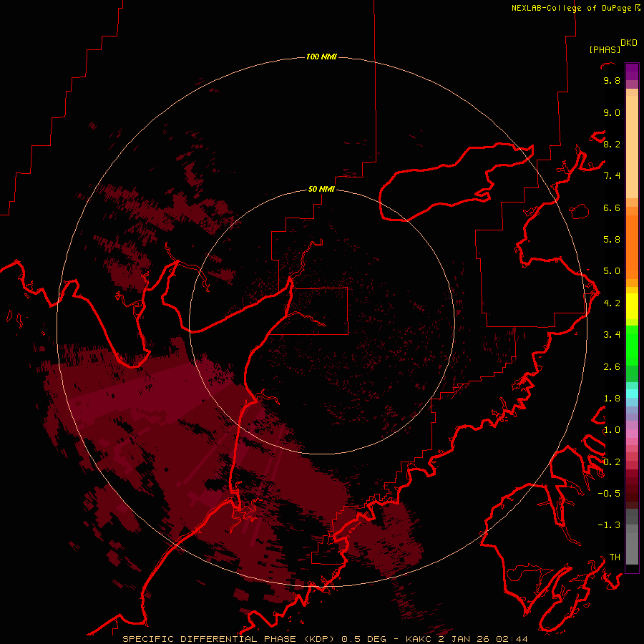Click the 4.2 value on the scale
Image resolution: width=644 pixels, height=644 pixels.
coord(612,303)
